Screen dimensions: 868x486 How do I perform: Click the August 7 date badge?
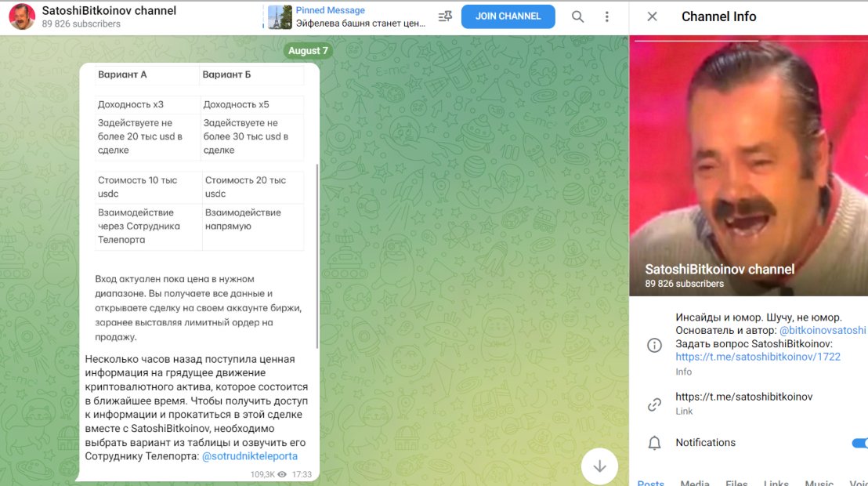(x=309, y=51)
